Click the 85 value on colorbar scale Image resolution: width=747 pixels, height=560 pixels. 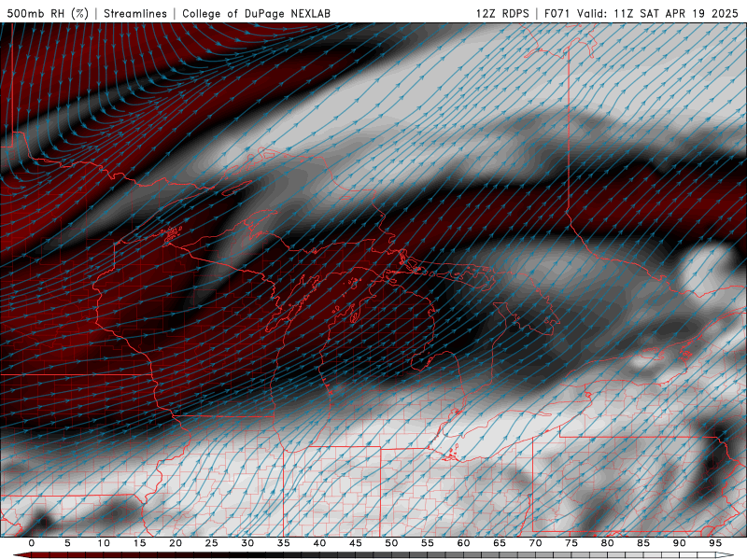click(x=643, y=543)
